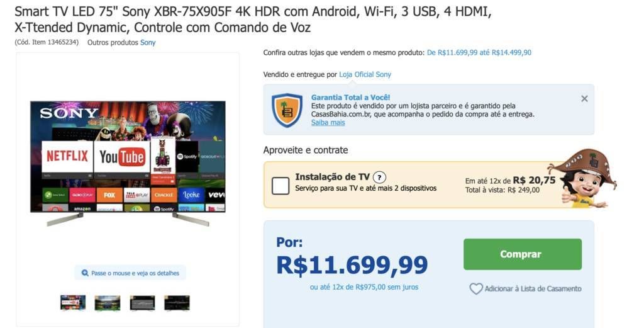This screenshot has height=328, width=644.
Task: Click the green Comprar button
Action: [523, 254]
